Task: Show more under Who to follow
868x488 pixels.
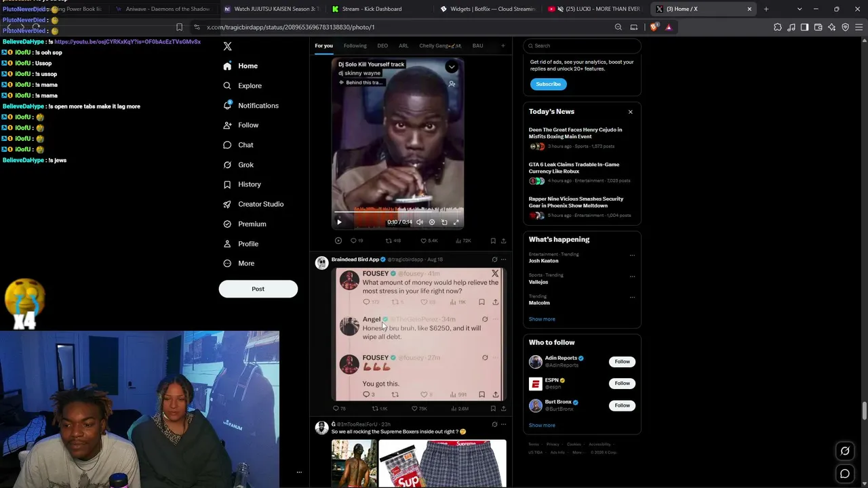Action: click(542, 426)
